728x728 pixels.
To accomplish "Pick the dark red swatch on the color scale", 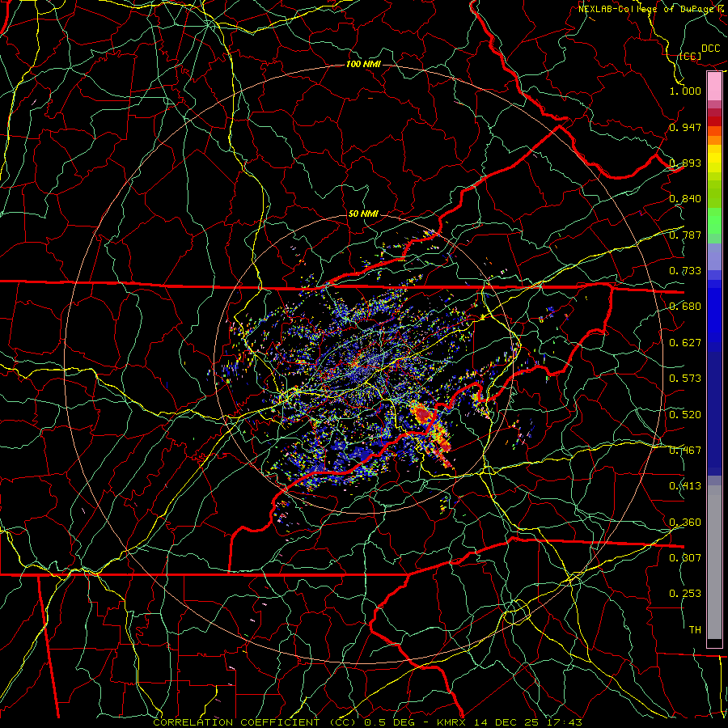I will 714,121.
